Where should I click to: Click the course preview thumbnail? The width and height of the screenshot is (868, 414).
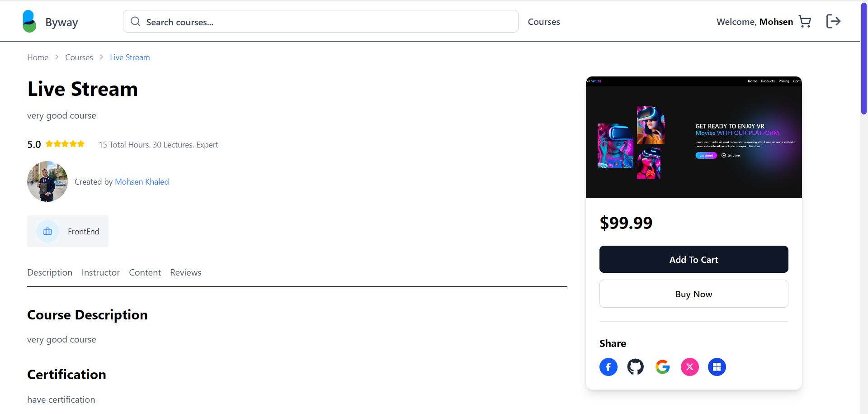click(693, 138)
